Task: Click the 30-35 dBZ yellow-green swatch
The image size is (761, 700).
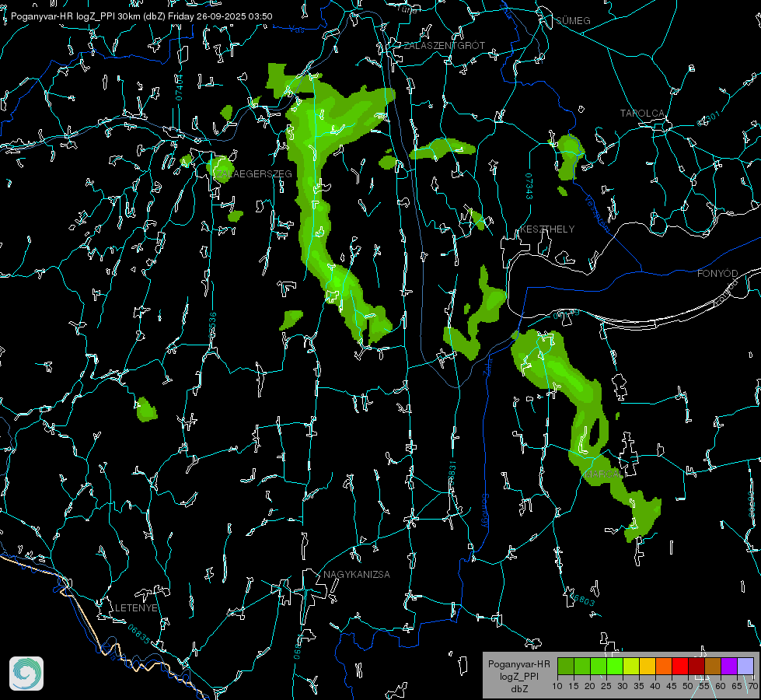Action: (x=631, y=666)
